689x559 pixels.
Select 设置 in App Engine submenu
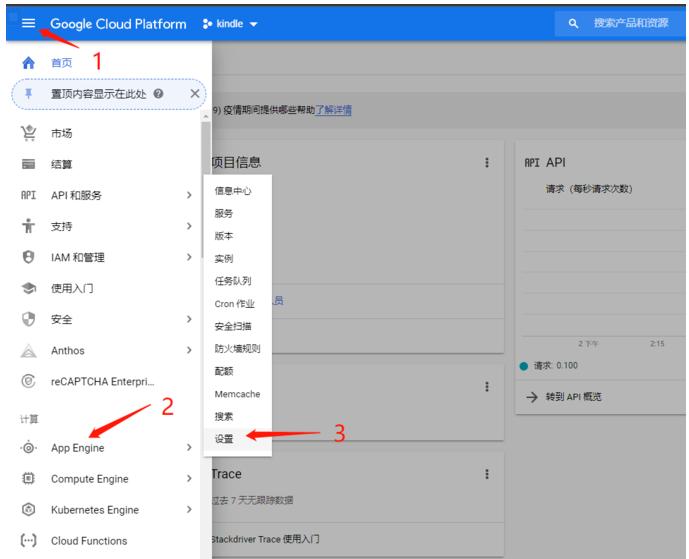tap(238, 439)
